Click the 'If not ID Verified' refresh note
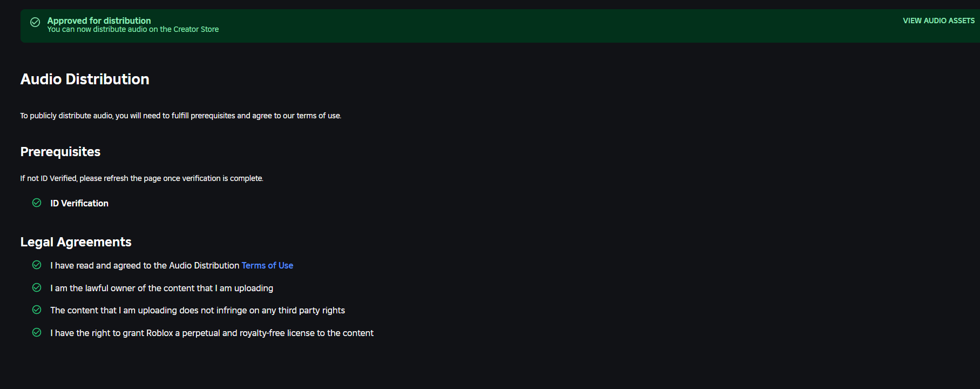The height and width of the screenshot is (389, 980). tap(141, 178)
